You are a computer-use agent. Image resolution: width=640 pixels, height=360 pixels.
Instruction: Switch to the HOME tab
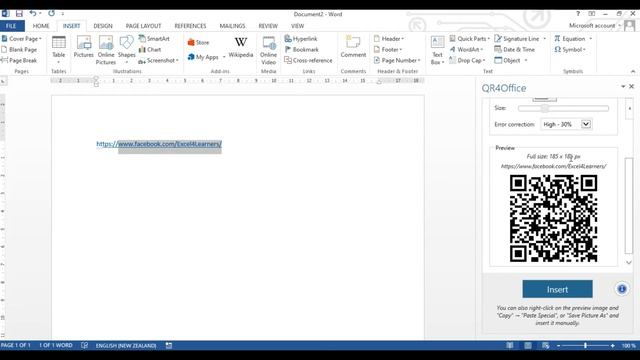[41, 26]
